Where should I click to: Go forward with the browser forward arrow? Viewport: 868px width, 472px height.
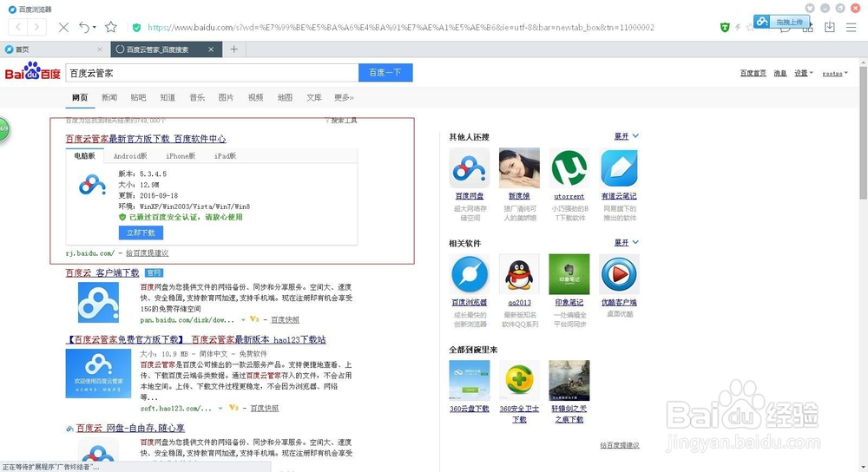[x=36, y=27]
